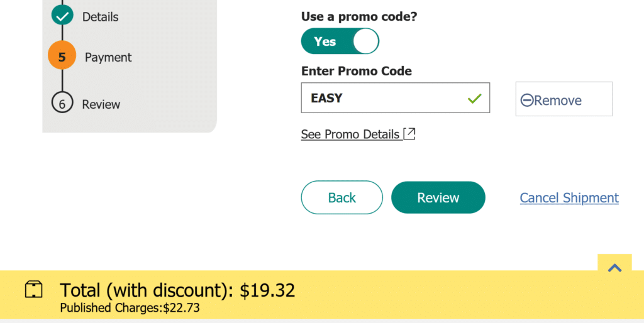Select the Payment step label
644x323 pixels.
[108, 57]
